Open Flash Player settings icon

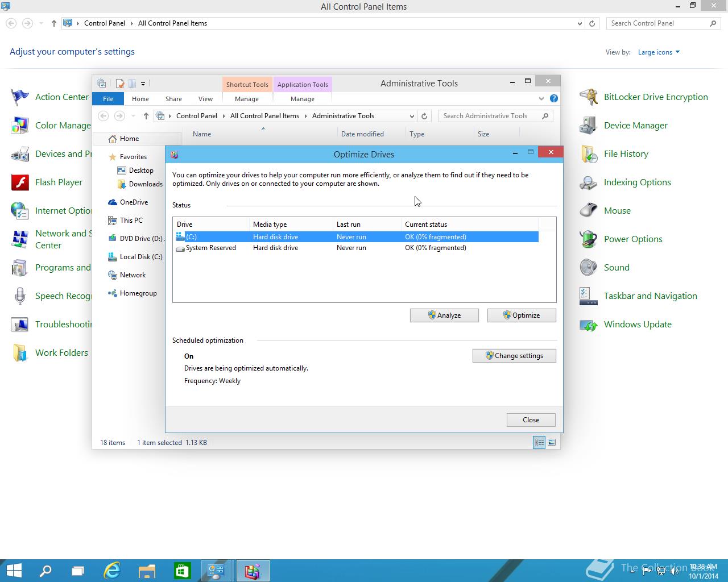pyautogui.click(x=20, y=182)
